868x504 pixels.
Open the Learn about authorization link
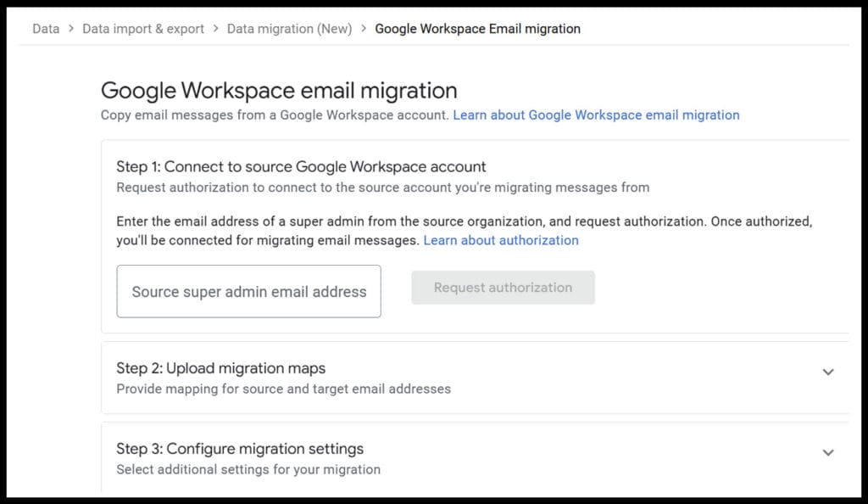(500, 240)
